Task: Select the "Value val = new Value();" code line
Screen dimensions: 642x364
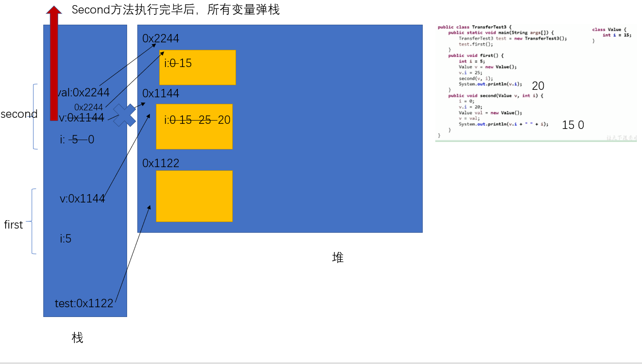Action: (x=490, y=113)
